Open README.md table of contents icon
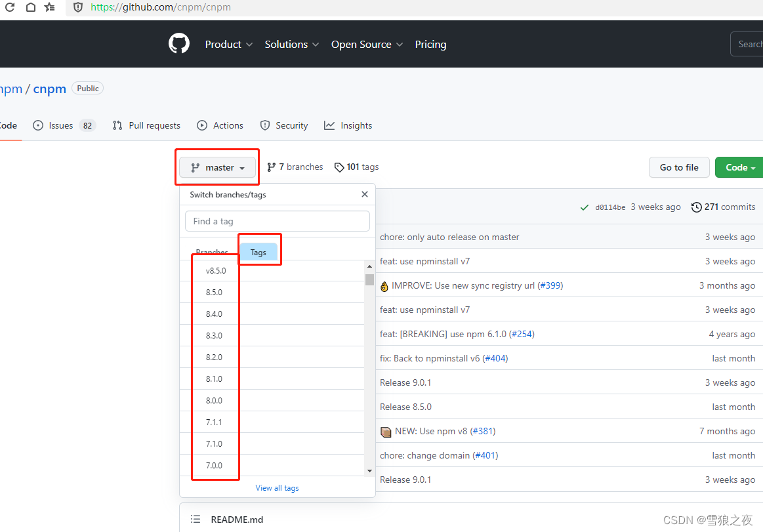Screen dimensions: 763x532 point(196,520)
